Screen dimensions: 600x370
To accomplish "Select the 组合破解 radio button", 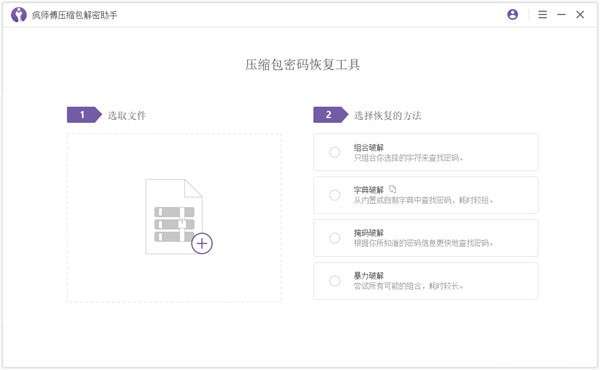I will 334,152.
